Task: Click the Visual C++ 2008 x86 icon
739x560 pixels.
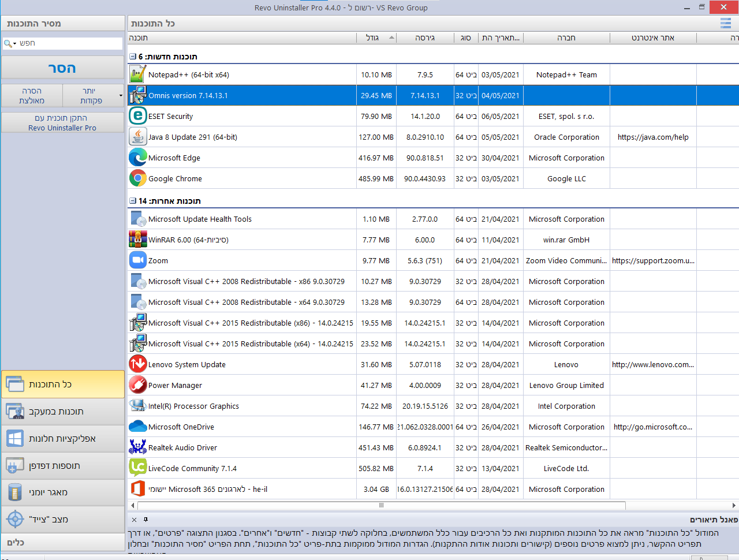Action: [137, 281]
